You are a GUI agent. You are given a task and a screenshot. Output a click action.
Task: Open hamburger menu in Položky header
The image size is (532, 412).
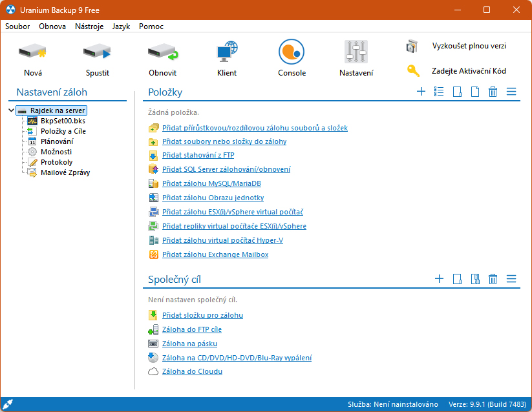click(x=511, y=92)
